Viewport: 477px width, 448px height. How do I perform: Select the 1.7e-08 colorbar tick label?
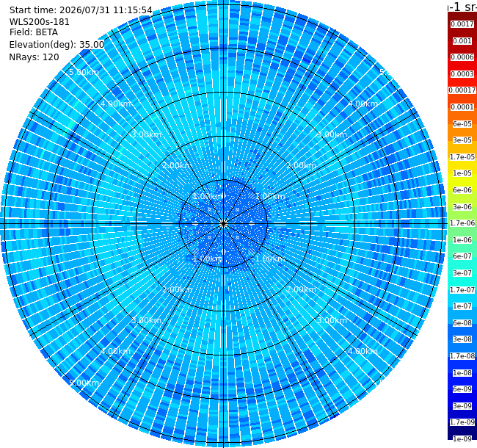tap(462, 356)
